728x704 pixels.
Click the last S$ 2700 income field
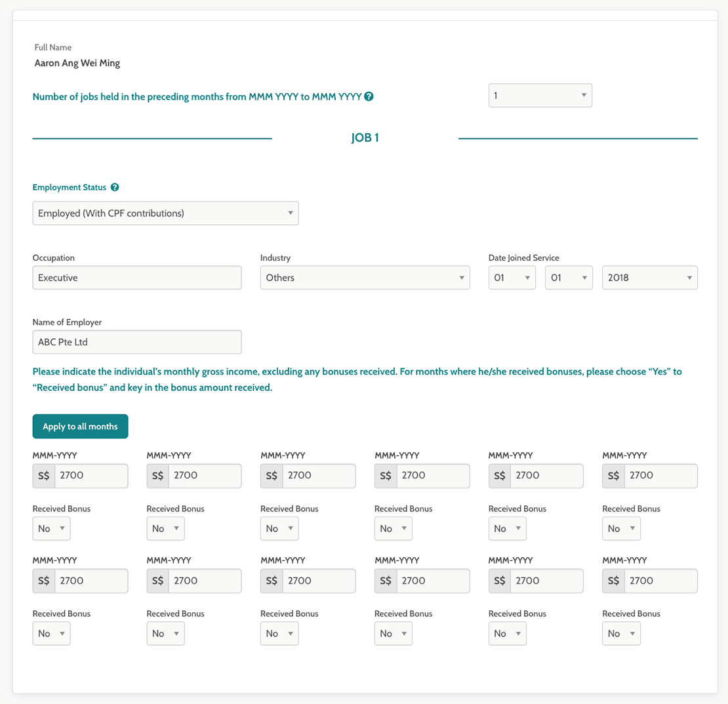(x=661, y=581)
